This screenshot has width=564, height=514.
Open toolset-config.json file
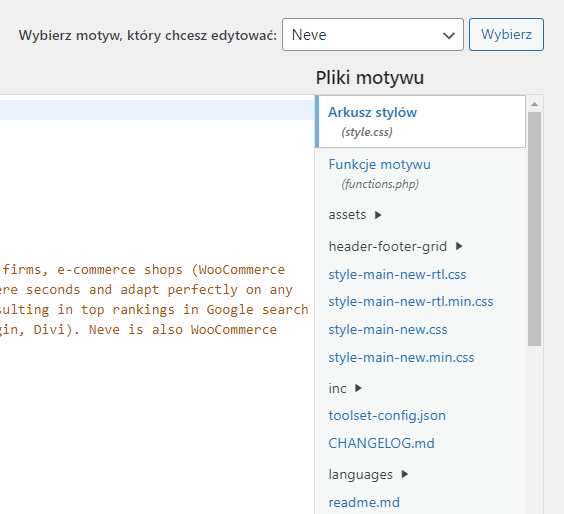[387, 415]
